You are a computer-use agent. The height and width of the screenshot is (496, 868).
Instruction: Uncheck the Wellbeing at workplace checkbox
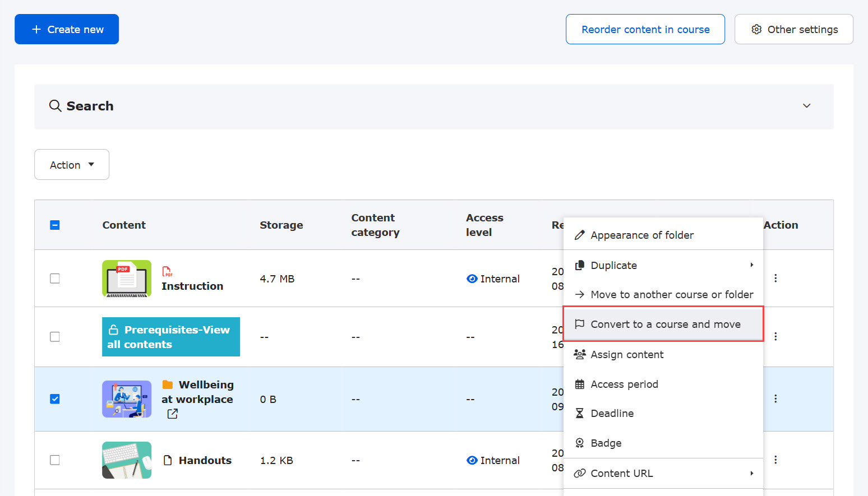tap(55, 399)
